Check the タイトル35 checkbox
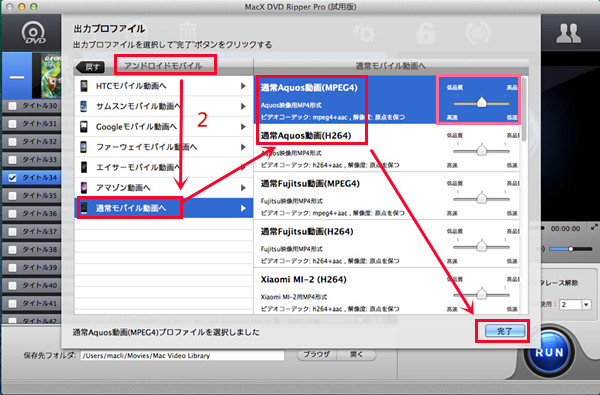Viewport: 600px width, 395px height. point(12,196)
